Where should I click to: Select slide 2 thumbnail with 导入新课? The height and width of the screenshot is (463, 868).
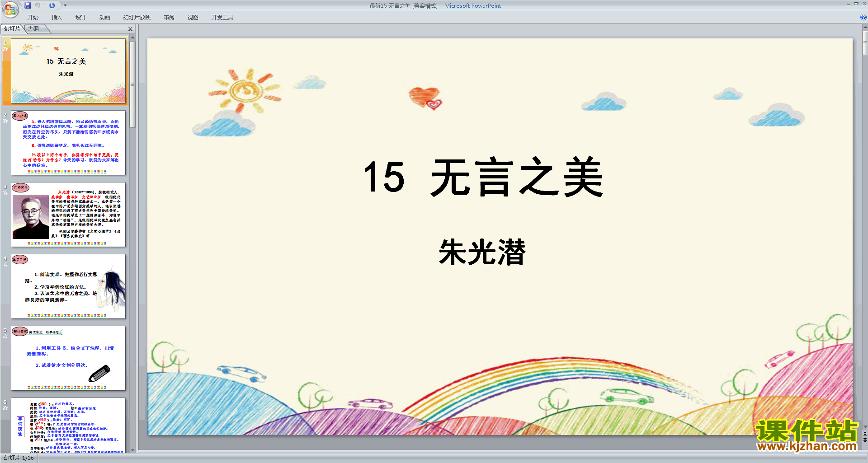[x=68, y=143]
